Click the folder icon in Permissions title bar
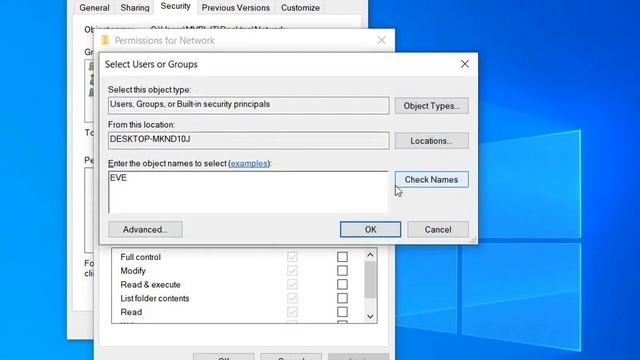Image resolution: width=640 pixels, height=360 pixels. (x=105, y=40)
